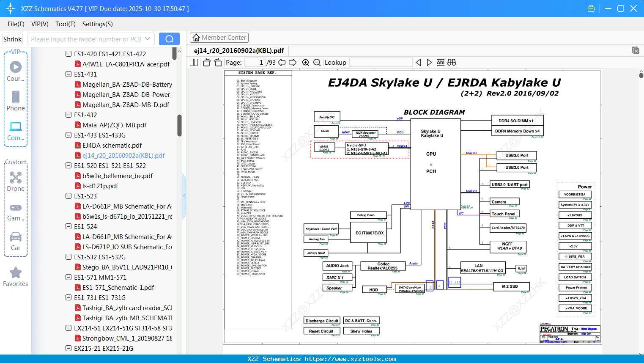Click the search magnifier button

tap(169, 39)
